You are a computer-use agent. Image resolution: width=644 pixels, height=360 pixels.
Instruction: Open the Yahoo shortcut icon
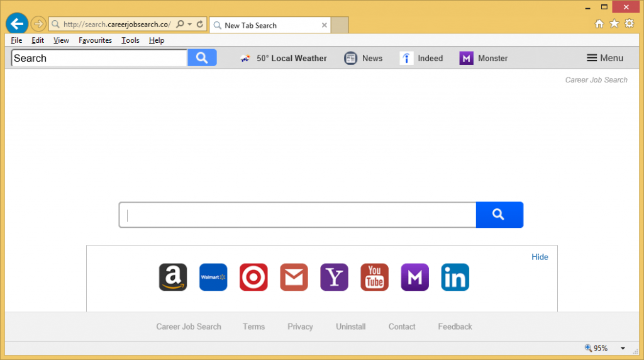click(x=334, y=277)
